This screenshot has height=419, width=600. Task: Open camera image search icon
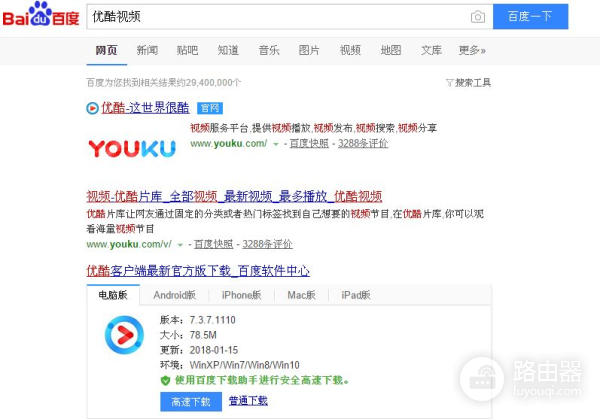pos(478,17)
